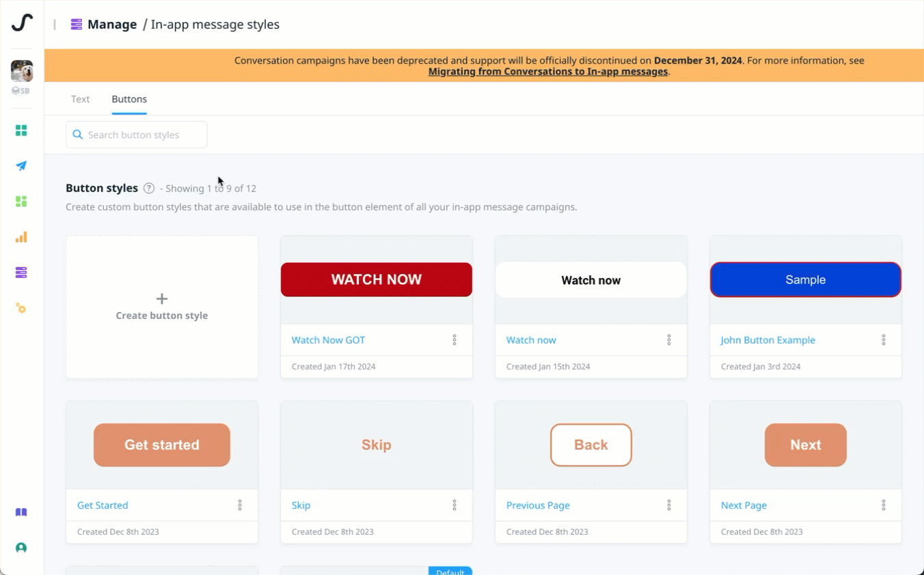Open the workspace avatar with the dog photo
924x575 pixels.
22,71
